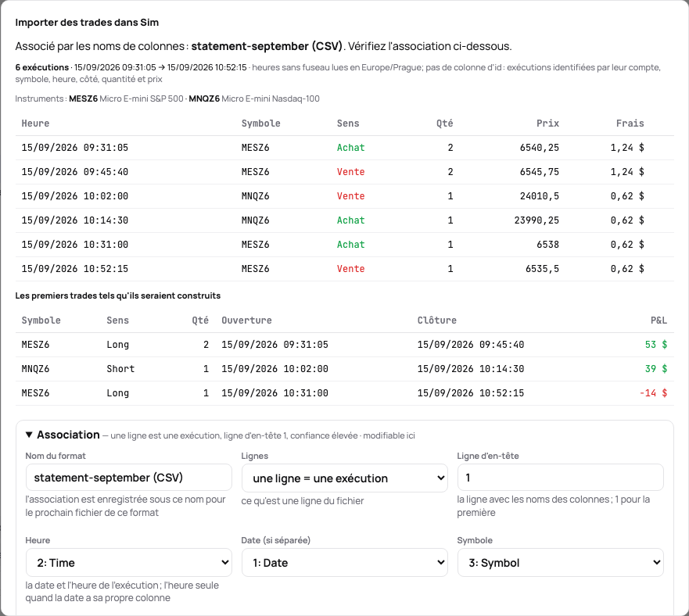Open the Heure column dropdown showing 2: Time

coord(129,562)
